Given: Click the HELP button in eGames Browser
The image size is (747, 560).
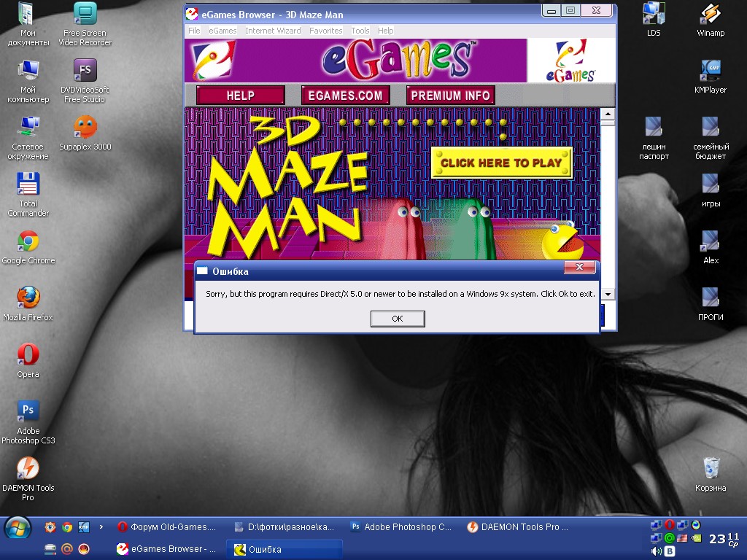Looking at the screenshot, I should (241, 96).
